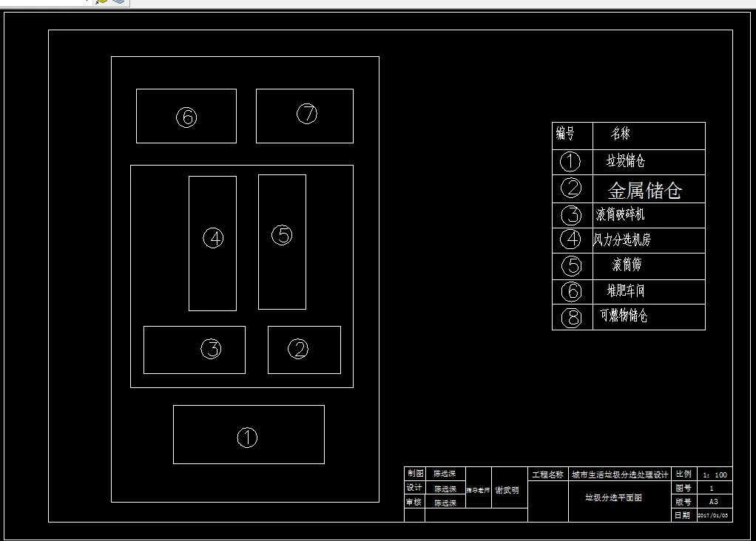Image resolution: width=756 pixels, height=541 pixels.
Task: Select circled 1 in the legend table
Action: (x=570, y=161)
